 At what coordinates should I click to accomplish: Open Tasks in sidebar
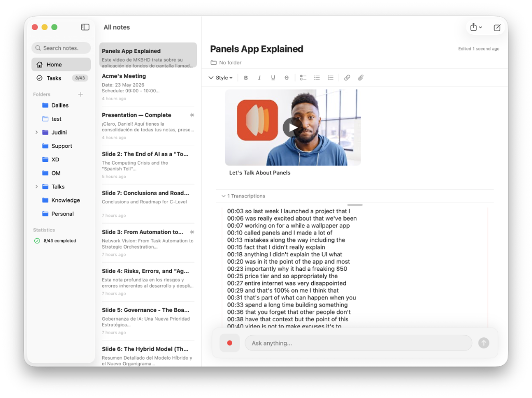(61, 78)
